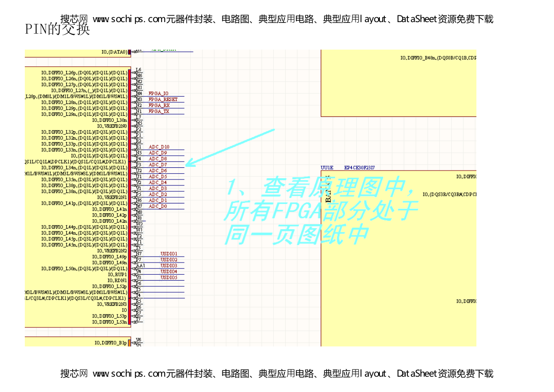The width and height of the screenshot is (554, 392).
Task: Click pin name IO,VREFB2N2
Action: point(112,251)
